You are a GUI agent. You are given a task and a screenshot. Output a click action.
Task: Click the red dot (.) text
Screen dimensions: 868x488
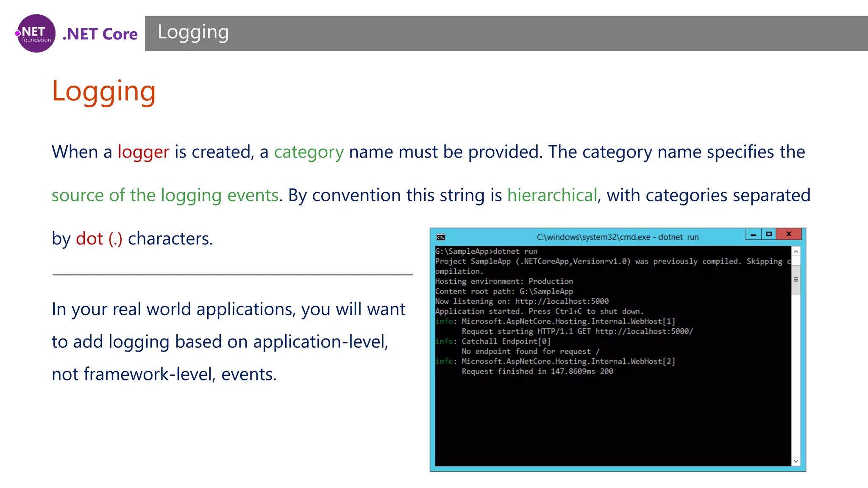tap(99, 238)
